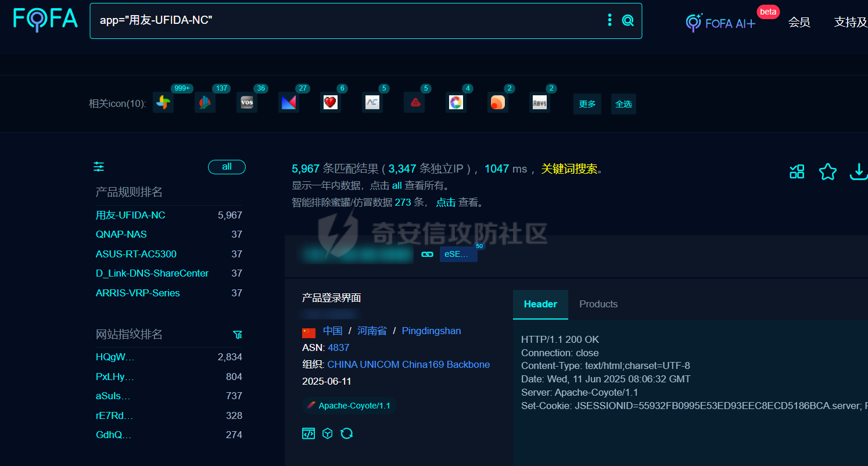The height and width of the screenshot is (466, 868).
Task: Select the Abvs icon with 2 badge
Action: coord(540,103)
